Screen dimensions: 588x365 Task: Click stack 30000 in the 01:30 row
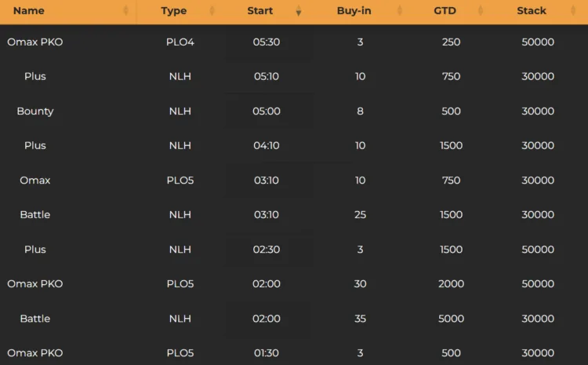coord(538,353)
